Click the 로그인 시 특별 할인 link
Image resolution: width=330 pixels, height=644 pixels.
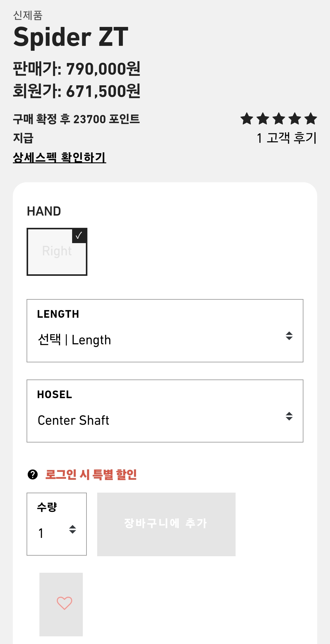[x=91, y=475]
